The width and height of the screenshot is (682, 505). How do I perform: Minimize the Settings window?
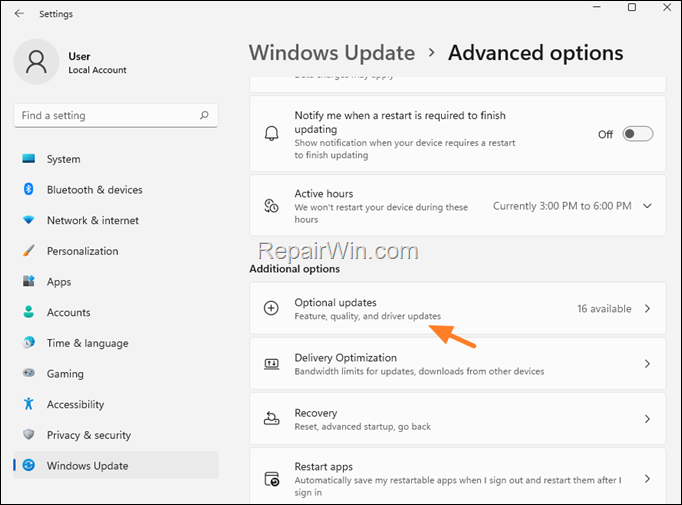tap(597, 7)
